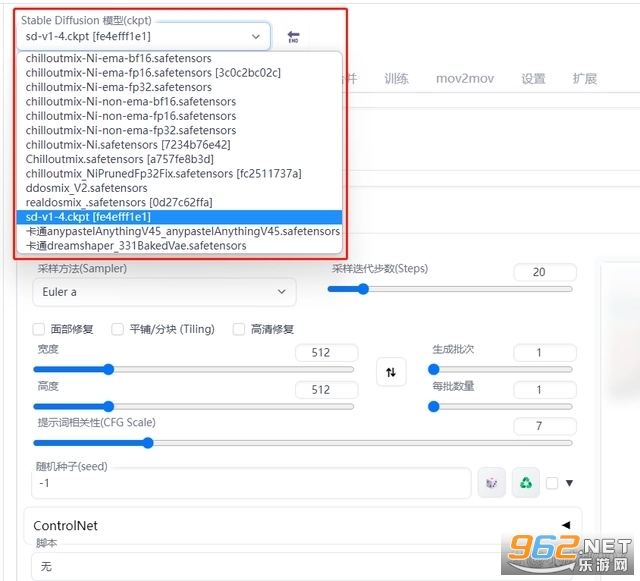Select 卡通dreamshaper_331BakedVae.safetensors entry
This screenshot has width=640, height=581.
click(x=179, y=246)
